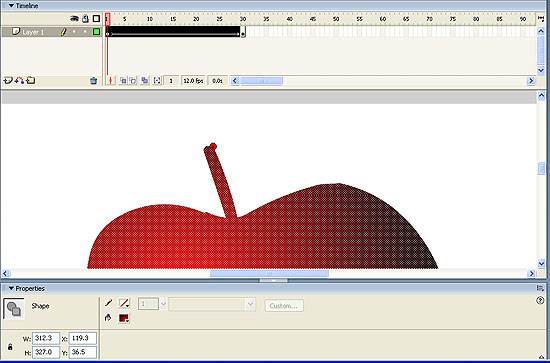This screenshot has width=550, height=363.
Task: Toggle Layer 1 green outline color box
Action: [96, 32]
